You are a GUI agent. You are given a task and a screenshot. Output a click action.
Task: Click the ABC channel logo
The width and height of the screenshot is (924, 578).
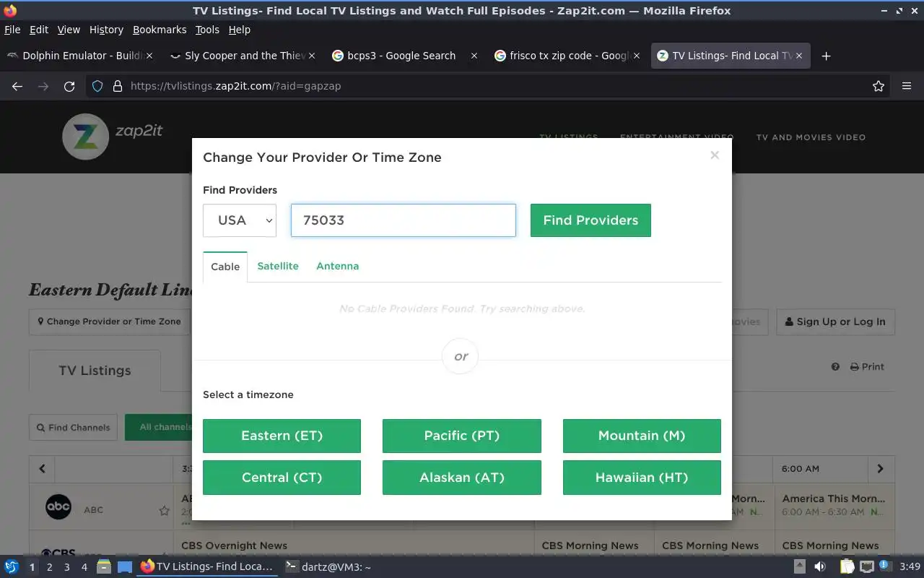[x=58, y=507]
